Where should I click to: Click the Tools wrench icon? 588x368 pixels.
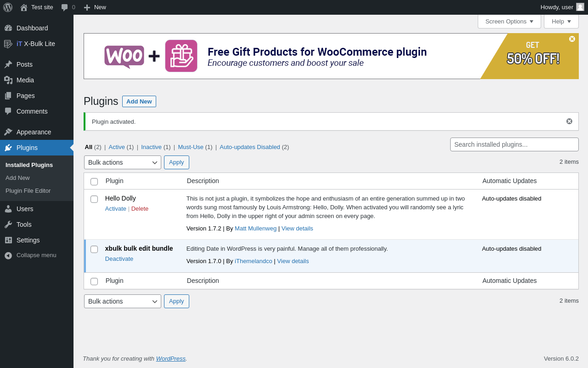point(8,224)
